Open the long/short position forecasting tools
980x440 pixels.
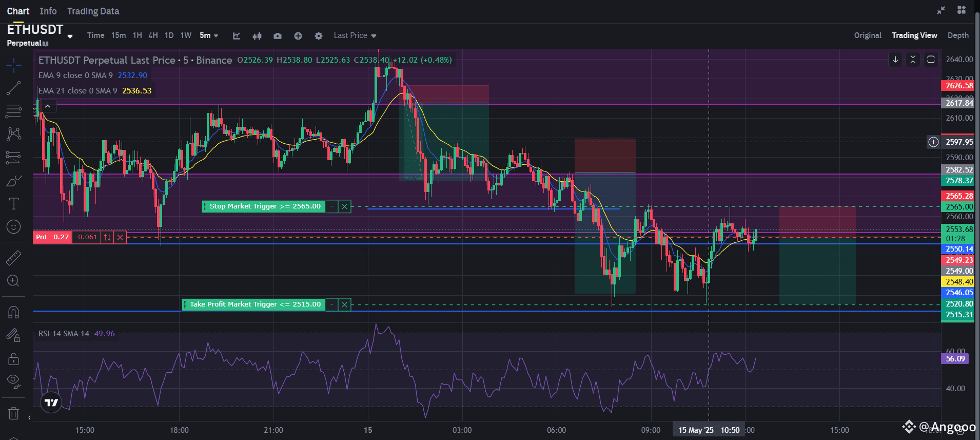tap(13, 157)
